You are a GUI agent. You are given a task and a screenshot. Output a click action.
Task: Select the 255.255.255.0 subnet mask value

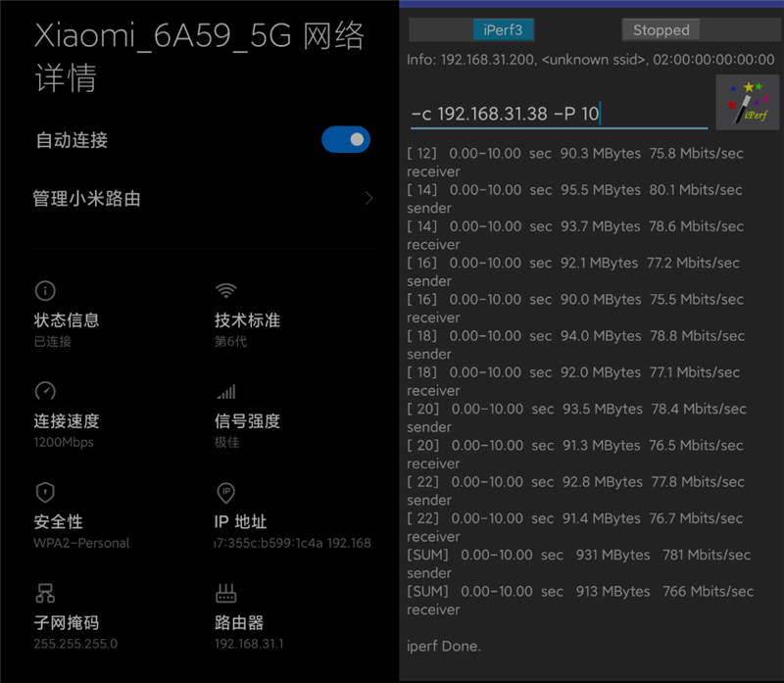point(75,644)
